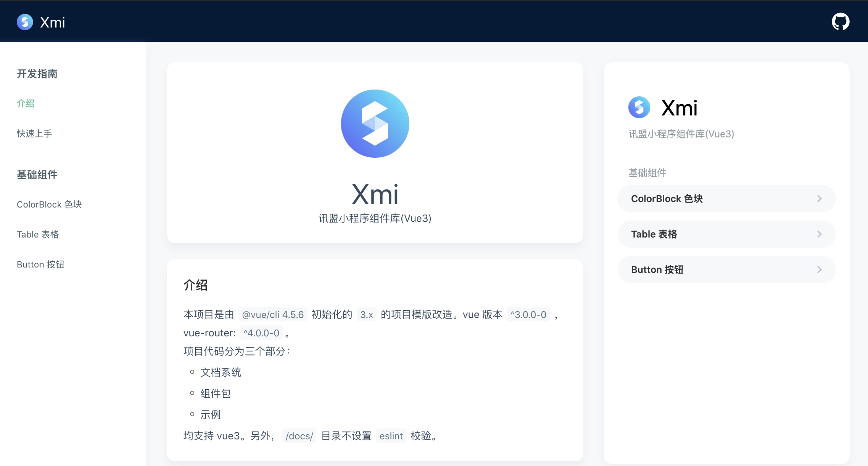Viewport: 868px width, 466px height.
Task: Select 介绍 in the sidebar
Action: (26, 103)
